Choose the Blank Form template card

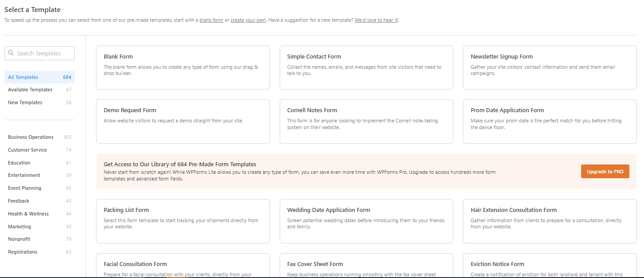click(183, 67)
